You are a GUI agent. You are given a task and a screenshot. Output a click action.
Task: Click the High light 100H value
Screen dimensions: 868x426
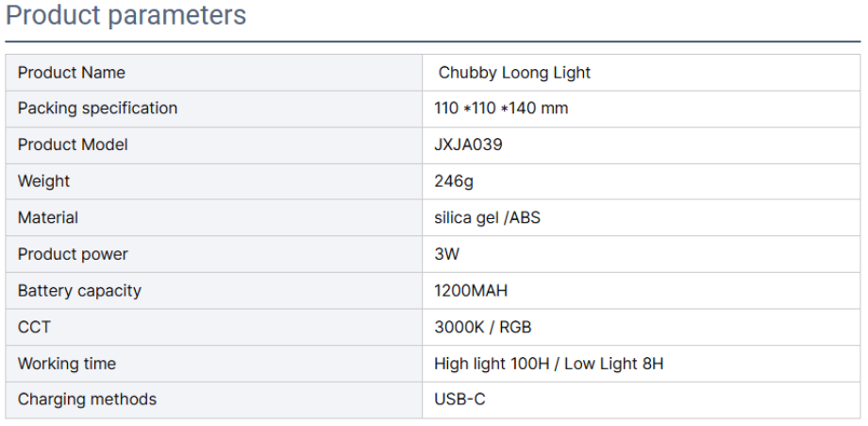tap(492, 364)
